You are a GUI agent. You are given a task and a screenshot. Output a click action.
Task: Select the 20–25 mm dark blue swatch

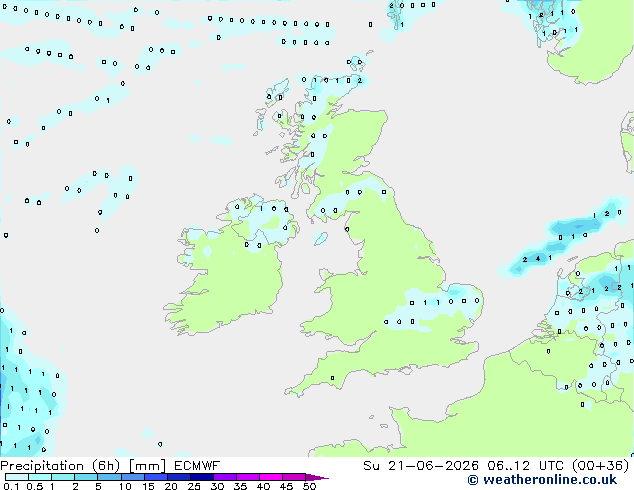[x=179, y=477]
